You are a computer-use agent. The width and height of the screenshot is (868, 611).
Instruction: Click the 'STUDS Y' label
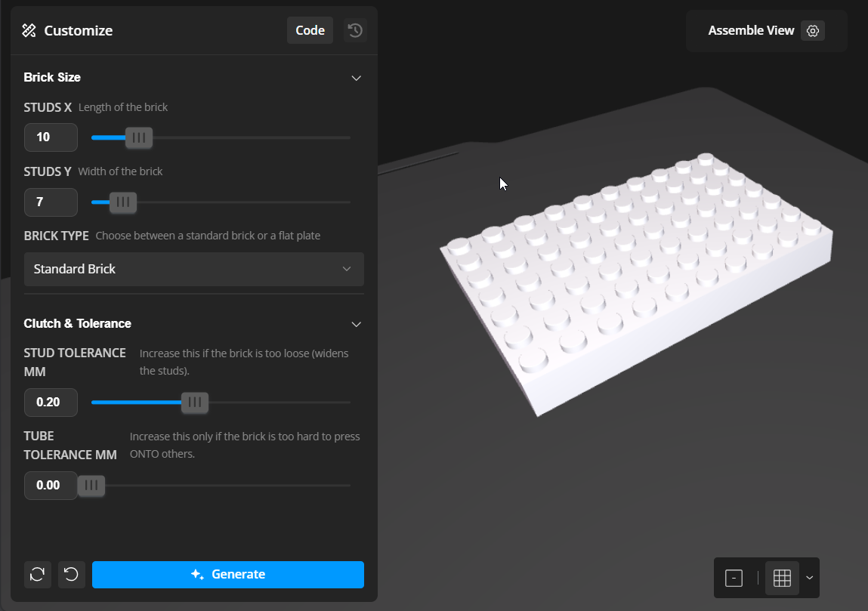coord(48,171)
